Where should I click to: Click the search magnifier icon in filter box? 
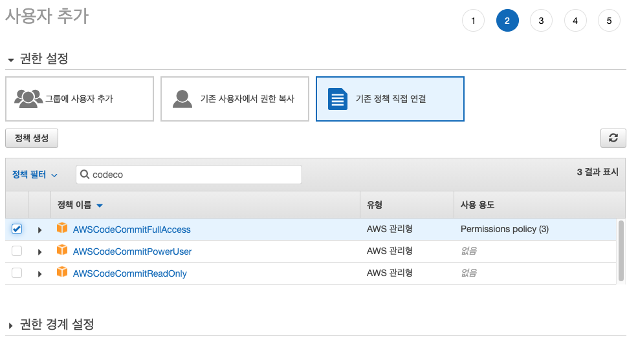85,175
